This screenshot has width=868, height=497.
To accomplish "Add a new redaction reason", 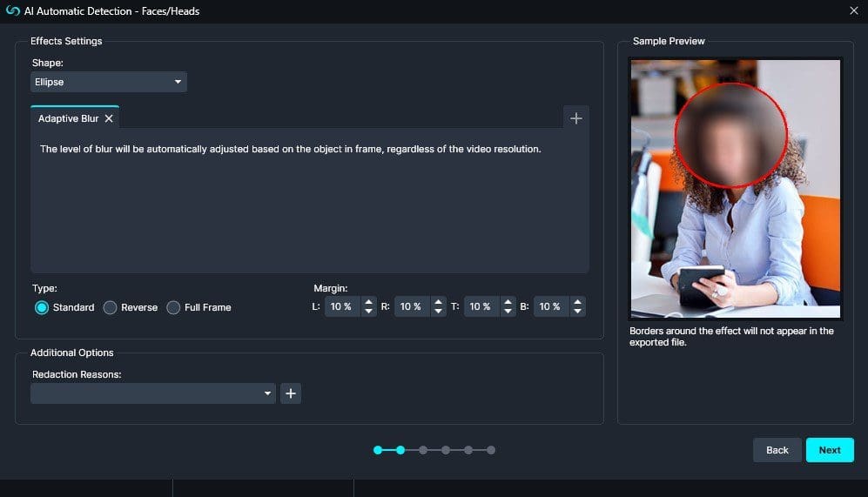I will click(x=291, y=393).
